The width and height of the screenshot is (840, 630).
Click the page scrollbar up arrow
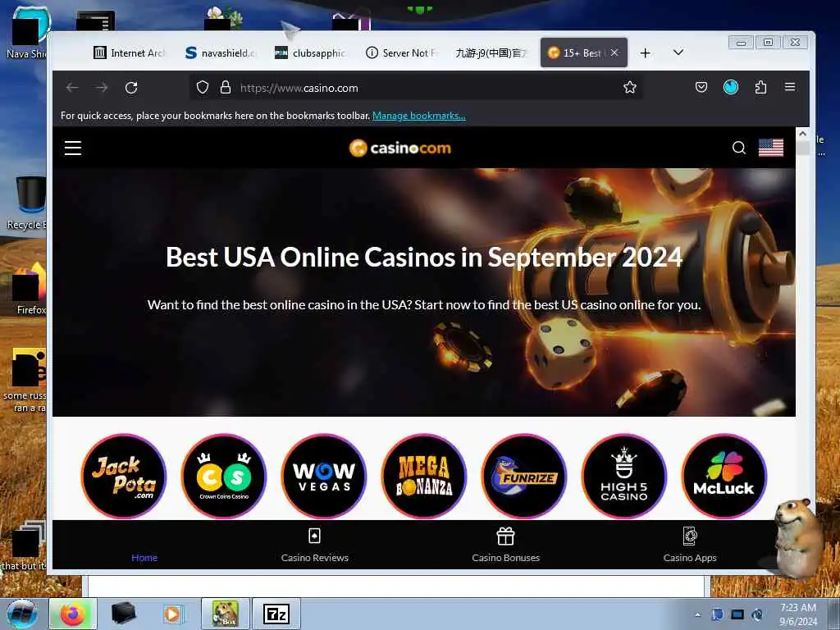802,134
